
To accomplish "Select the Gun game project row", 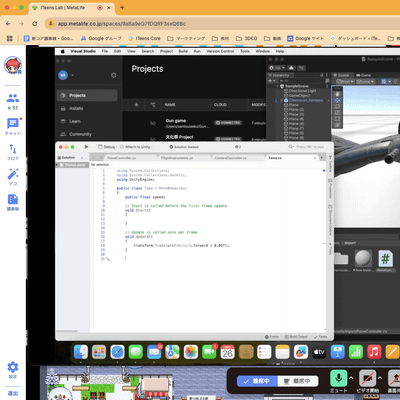I will coord(195,123).
